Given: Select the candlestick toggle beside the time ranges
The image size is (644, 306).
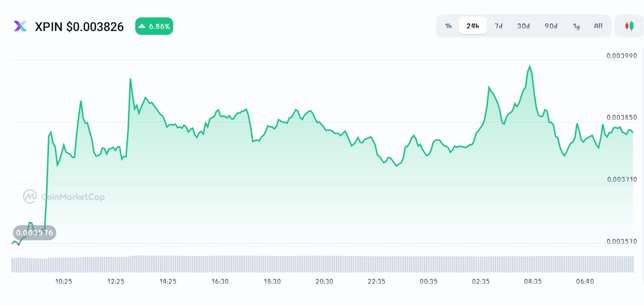Looking at the screenshot, I should pyautogui.click(x=629, y=26).
